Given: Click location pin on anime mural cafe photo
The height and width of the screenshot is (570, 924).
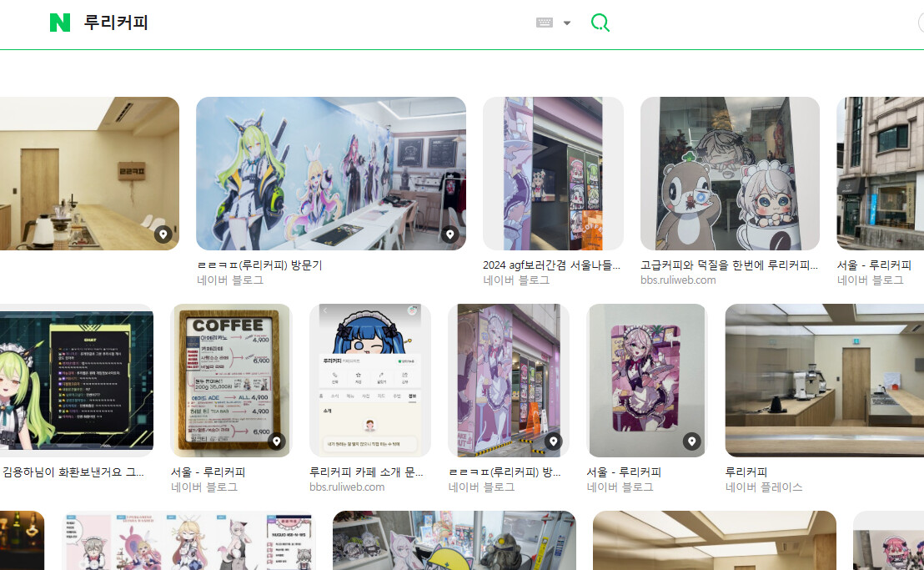Looking at the screenshot, I should pos(450,235).
